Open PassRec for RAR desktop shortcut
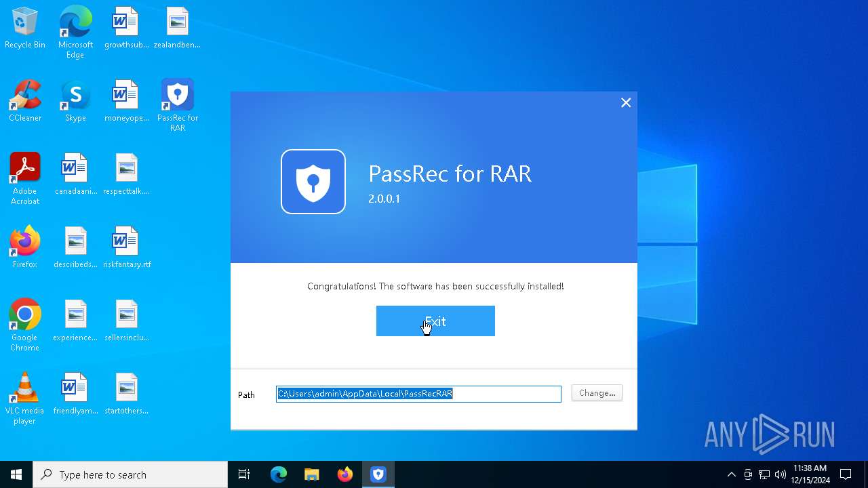The width and height of the screenshot is (868, 488). [x=177, y=106]
